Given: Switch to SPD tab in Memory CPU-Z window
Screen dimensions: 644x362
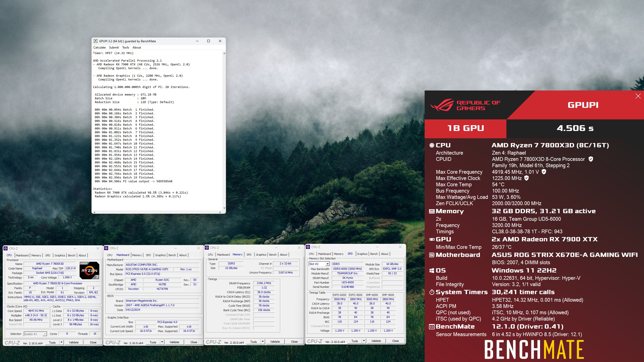Looking at the screenshot, I should point(249,255).
